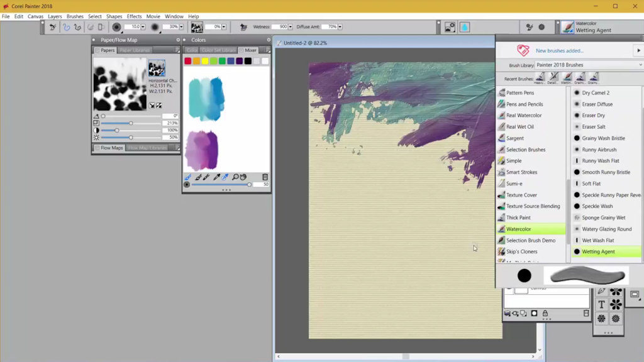The image size is (644, 362).
Task: Select the Sample Color eyedropper in the Mixer panel
Action: pyautogui.click(x=218, y=178)
